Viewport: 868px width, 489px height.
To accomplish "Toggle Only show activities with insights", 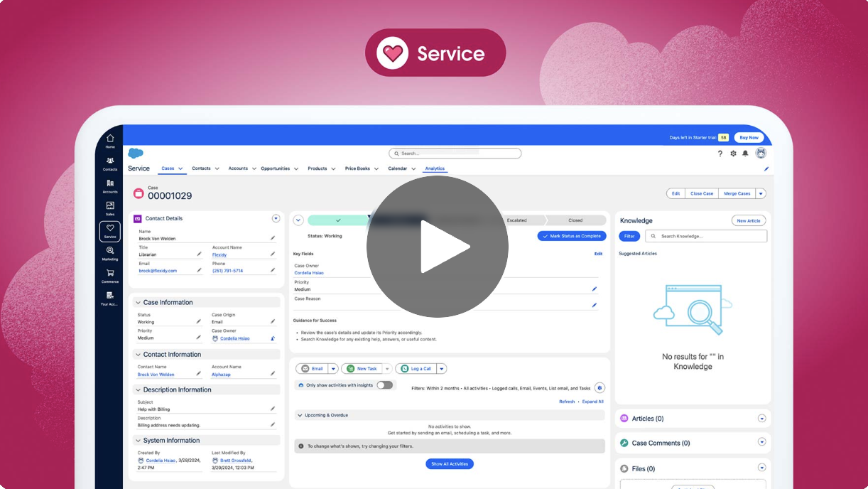I will [x=384, y=385].
